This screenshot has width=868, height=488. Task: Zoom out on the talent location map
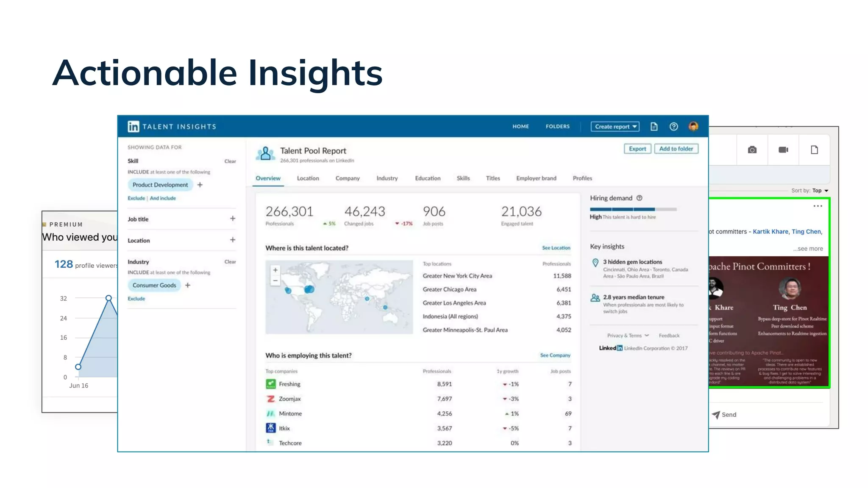275,280
